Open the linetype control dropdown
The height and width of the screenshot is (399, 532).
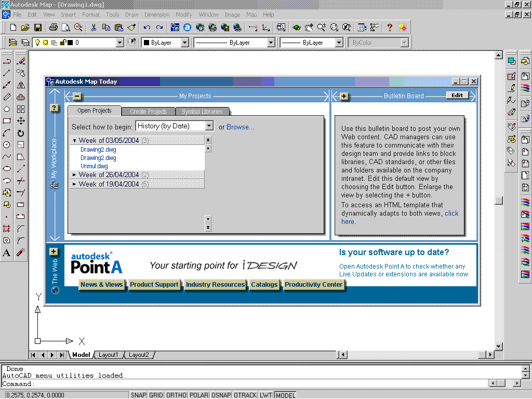coord(271,43)
